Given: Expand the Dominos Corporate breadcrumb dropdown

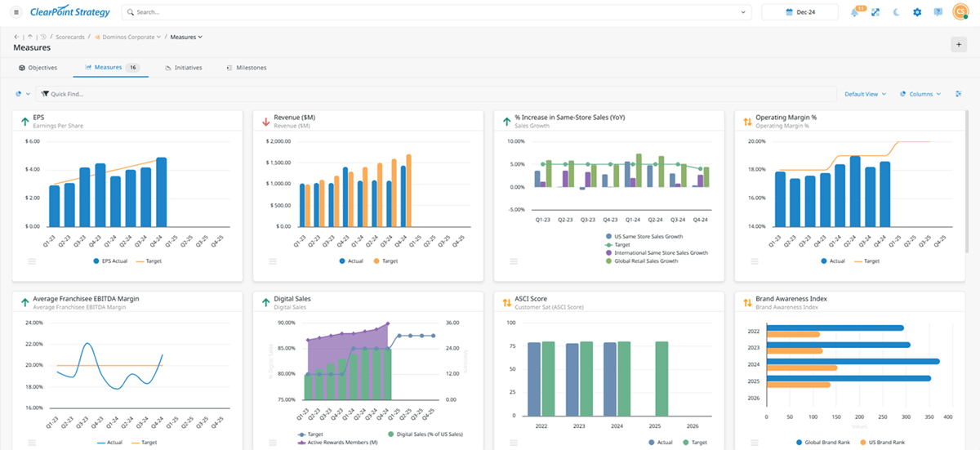Looking at the screenshot, I should [x=158, y=37].
